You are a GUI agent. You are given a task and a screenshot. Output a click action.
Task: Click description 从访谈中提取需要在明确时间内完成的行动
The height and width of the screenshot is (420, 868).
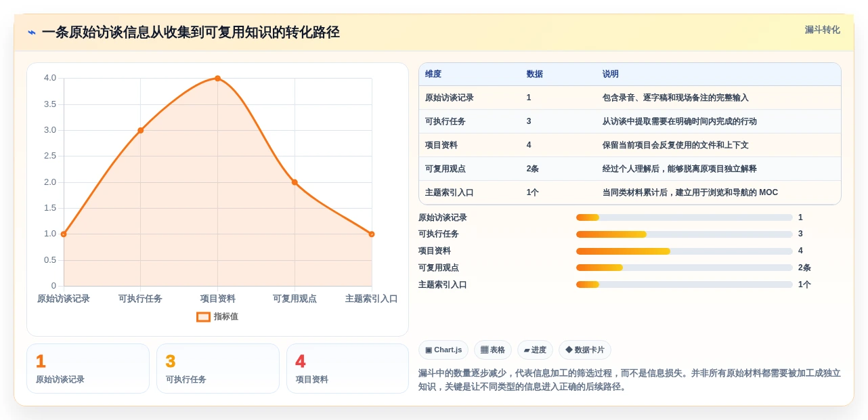click(680, 121)
